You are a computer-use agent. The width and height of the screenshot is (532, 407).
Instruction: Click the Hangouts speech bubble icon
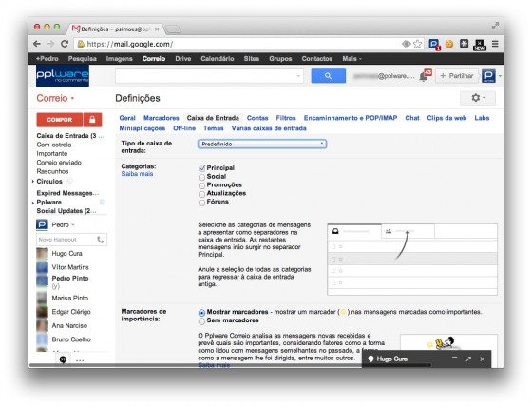pyautogui.click(x=63, y=359)
